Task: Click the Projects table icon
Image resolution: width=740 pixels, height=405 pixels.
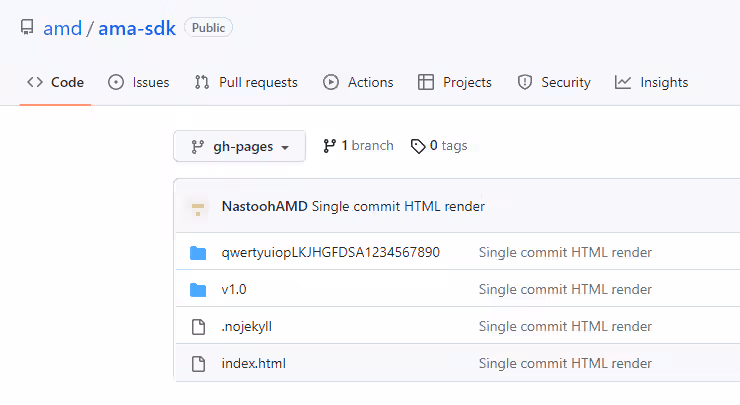Action: (426, 82)
